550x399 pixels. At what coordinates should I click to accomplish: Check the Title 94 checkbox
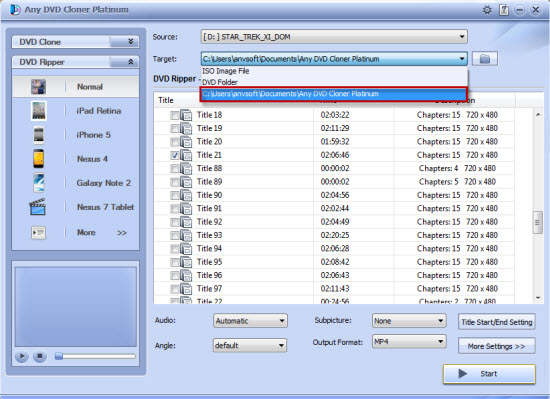click(174, 249)
